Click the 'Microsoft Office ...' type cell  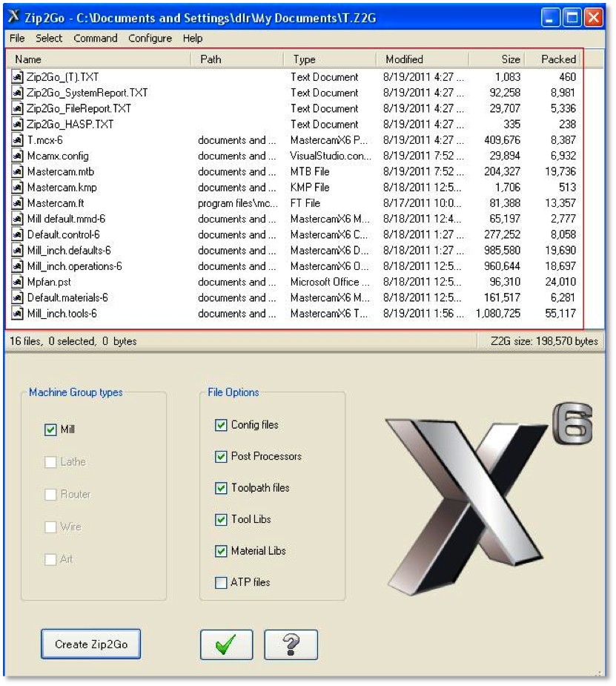330,282
